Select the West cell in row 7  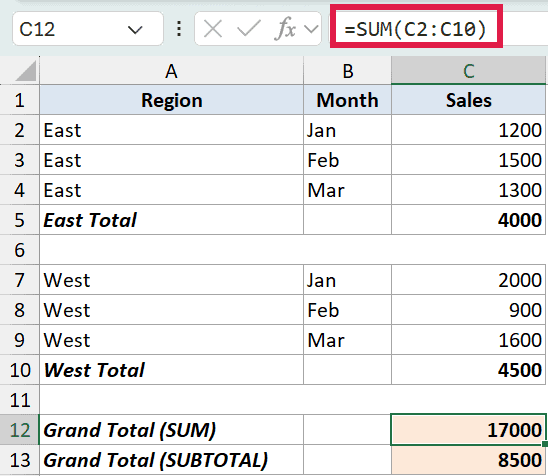(172, 280)
